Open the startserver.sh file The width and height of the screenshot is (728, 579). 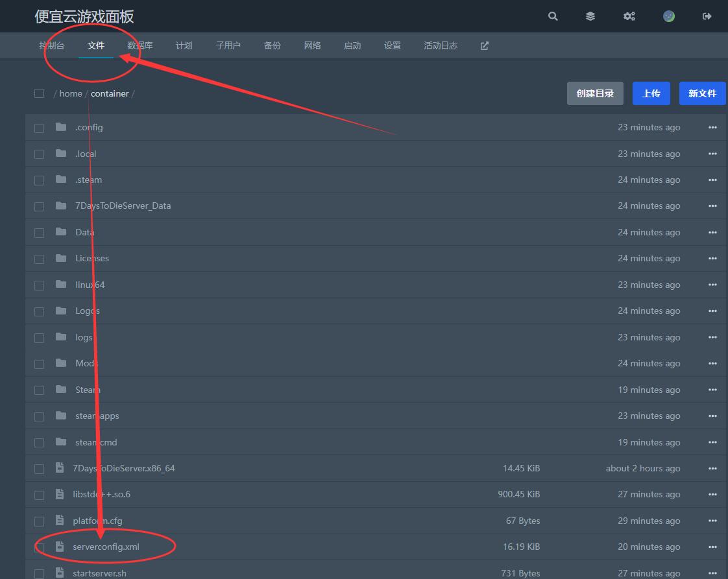pos(99,573)
